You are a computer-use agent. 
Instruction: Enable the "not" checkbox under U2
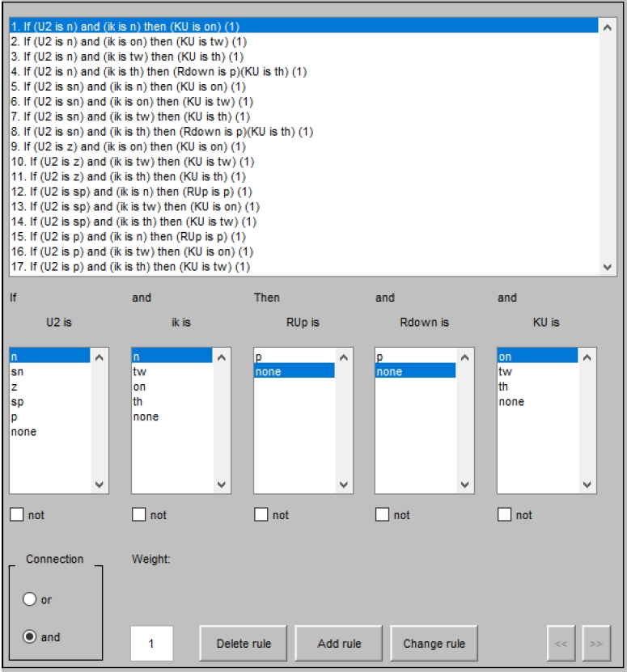pos(18,515)
